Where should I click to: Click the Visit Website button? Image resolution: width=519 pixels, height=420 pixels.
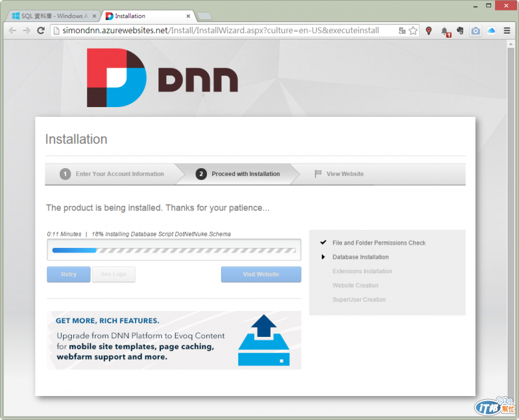(261, 274)
